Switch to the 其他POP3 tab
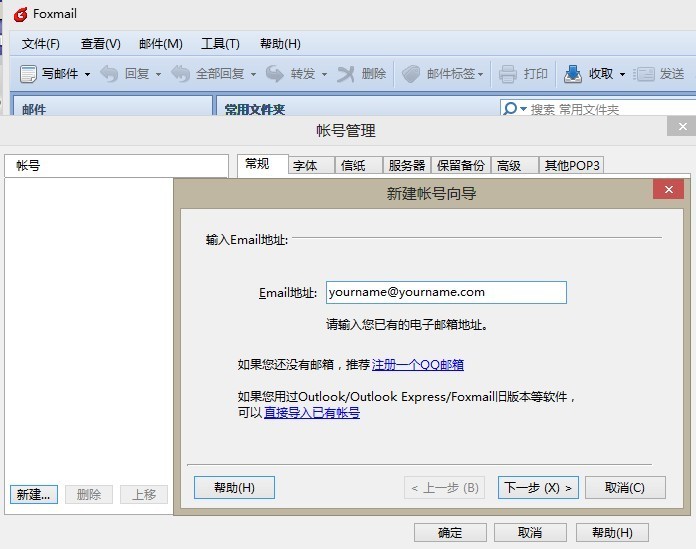696x549 pixels. point(572,166)
